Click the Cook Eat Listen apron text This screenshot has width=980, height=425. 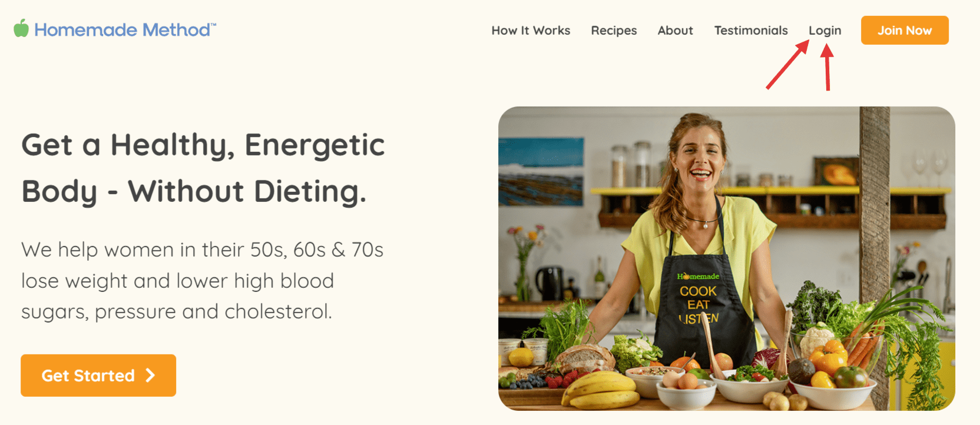click(x=698, y=305)
